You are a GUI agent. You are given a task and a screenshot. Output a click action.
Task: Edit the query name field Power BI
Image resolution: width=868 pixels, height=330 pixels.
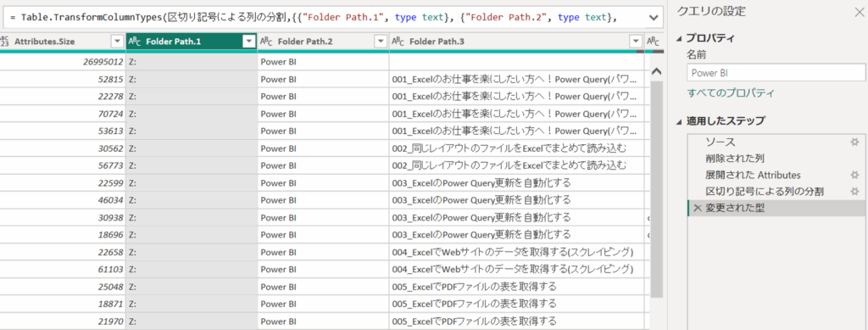click(x=776, y=73)
